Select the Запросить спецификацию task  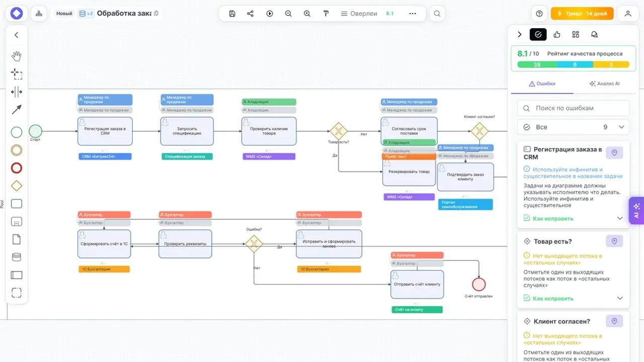pos(187,131)
